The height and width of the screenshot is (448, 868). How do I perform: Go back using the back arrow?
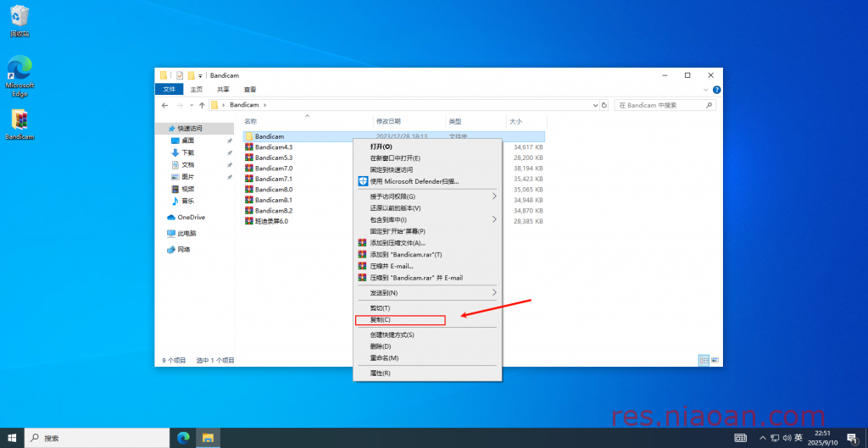[x=164, y=105]
